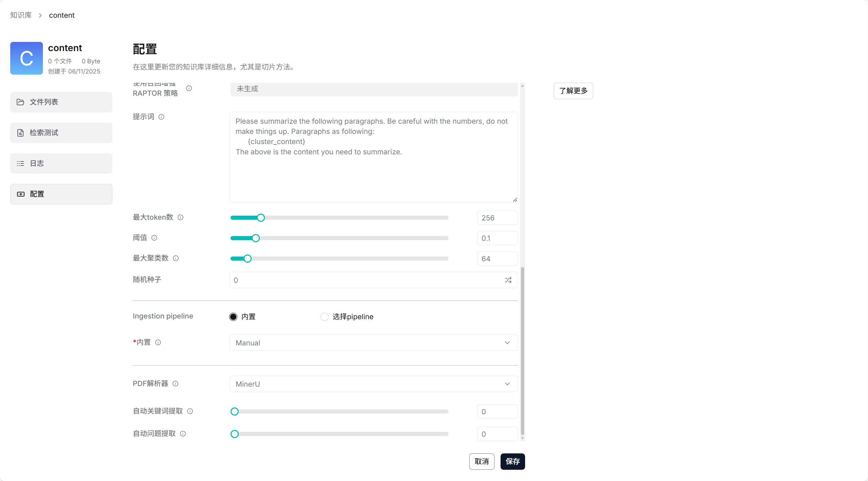Open 文件列表 in the sidebar
868x481 pixels.
[61, 102]
